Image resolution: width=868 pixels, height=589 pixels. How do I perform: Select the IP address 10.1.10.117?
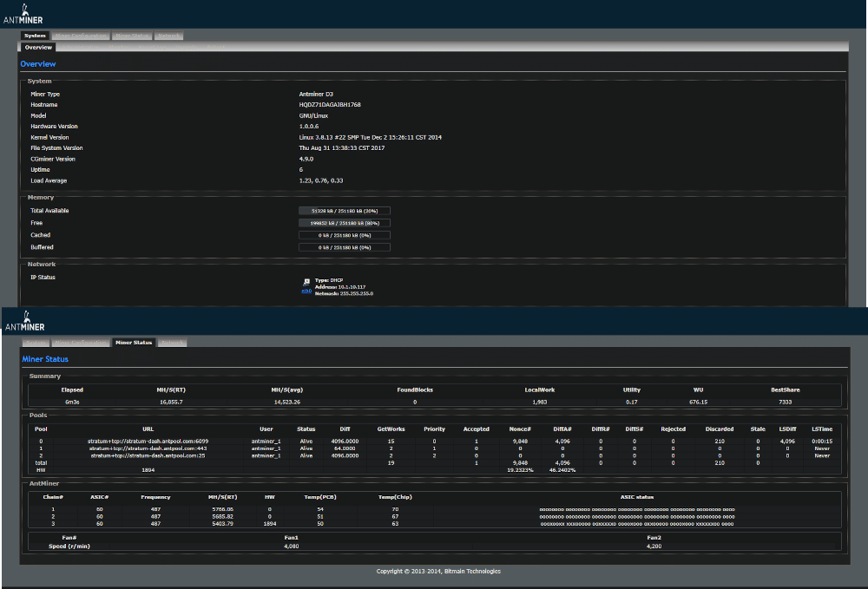[352, 287]
